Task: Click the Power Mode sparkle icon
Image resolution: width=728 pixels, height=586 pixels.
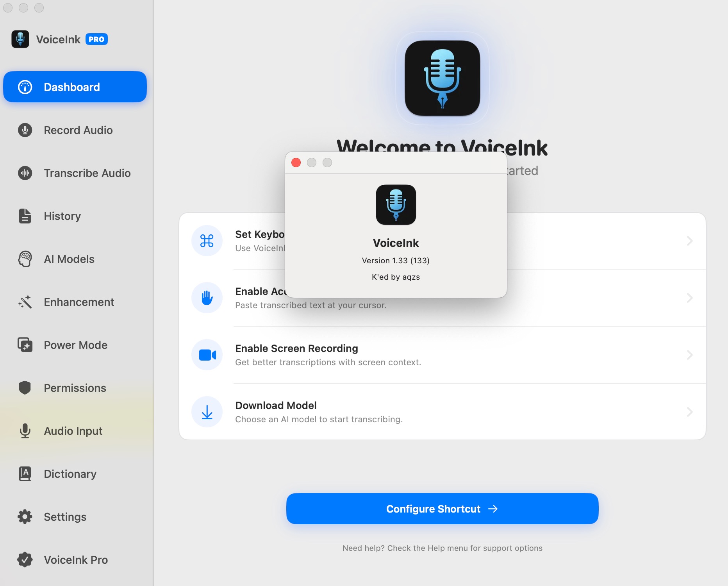Action: (25, 345)
